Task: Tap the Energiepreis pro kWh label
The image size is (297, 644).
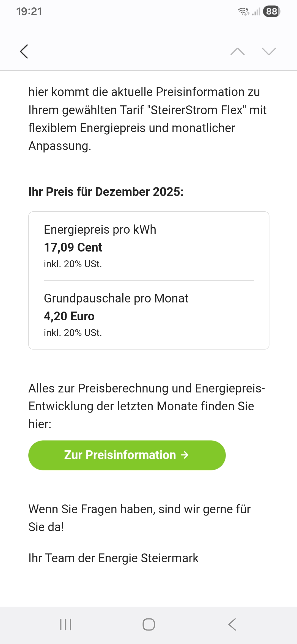Action: click(100, 230)
